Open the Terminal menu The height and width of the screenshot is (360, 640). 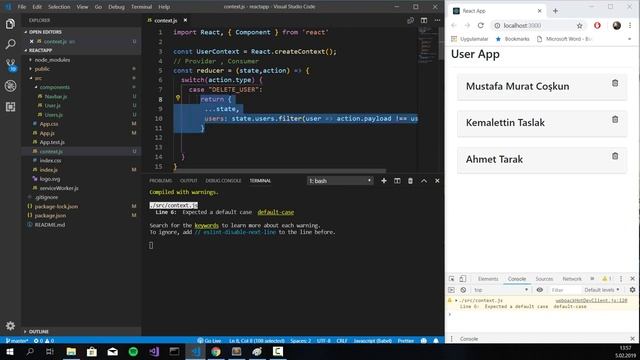tap(141, 7)
